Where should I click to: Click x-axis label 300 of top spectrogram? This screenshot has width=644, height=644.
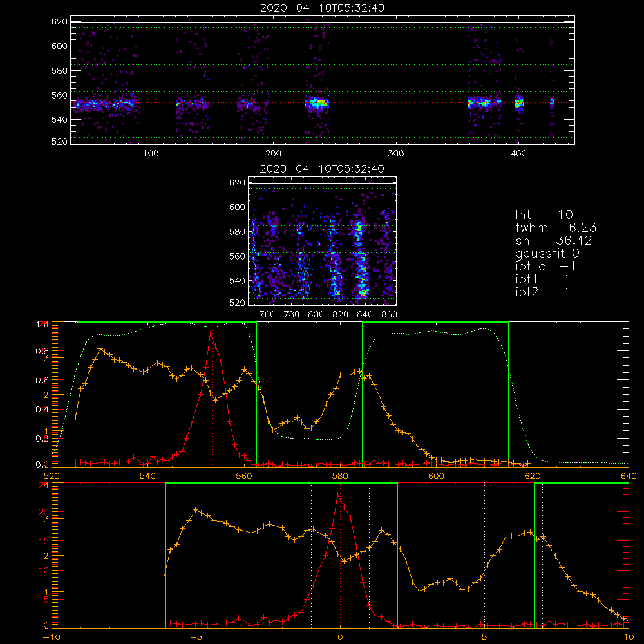pyautogui.click(x=396, y=154)
